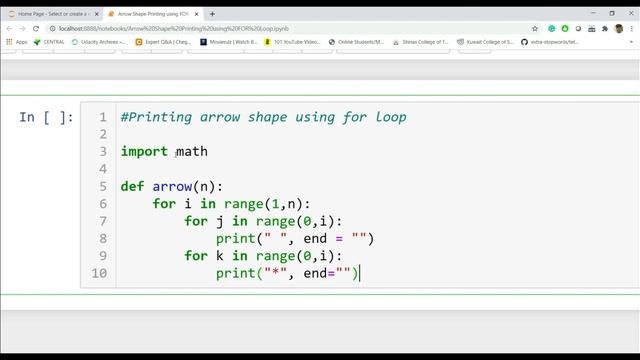640x360 pixels.
Task: Open the Moviesdz bookmark
Action: click(x=229, y=42)
